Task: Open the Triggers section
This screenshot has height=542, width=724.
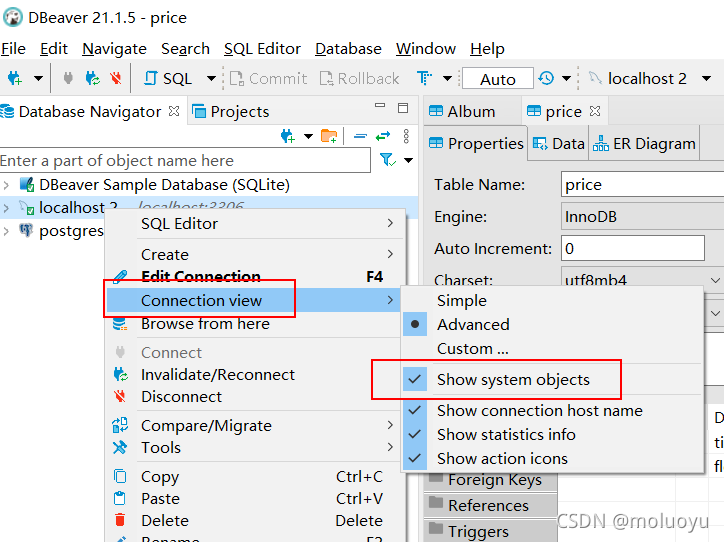Action: tap(490, 531)
